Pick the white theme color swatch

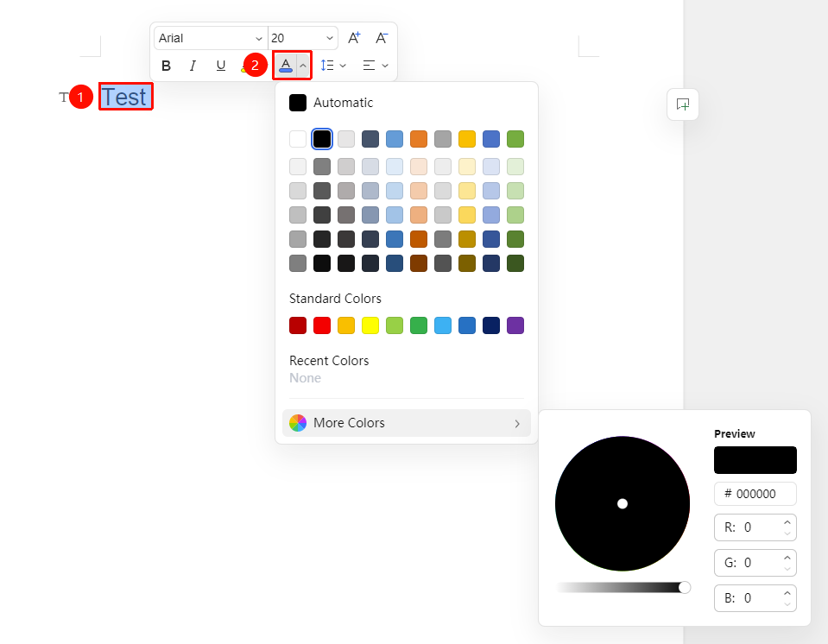pos(298,139)
